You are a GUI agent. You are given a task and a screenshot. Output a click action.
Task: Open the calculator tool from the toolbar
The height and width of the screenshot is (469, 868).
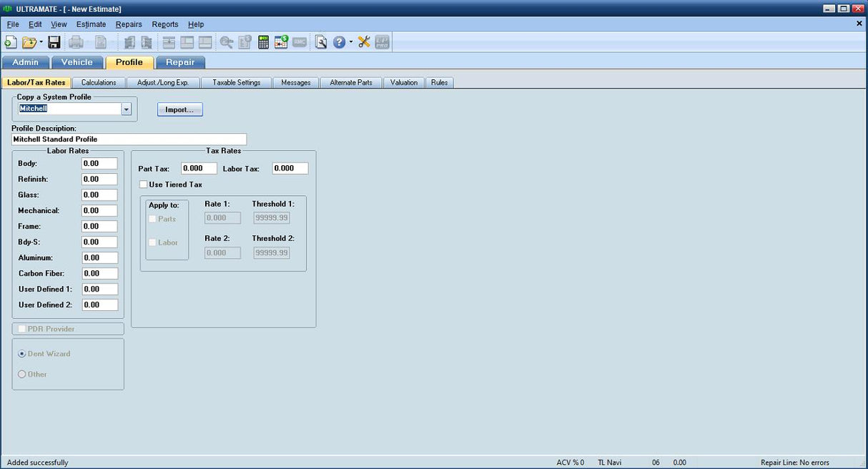coord(263,42)
